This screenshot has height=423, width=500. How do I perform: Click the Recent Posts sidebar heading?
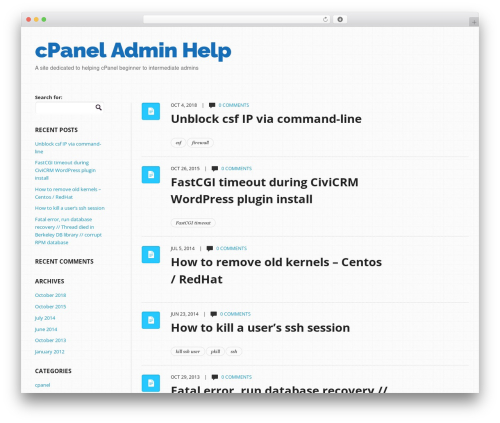click(56, 130)
